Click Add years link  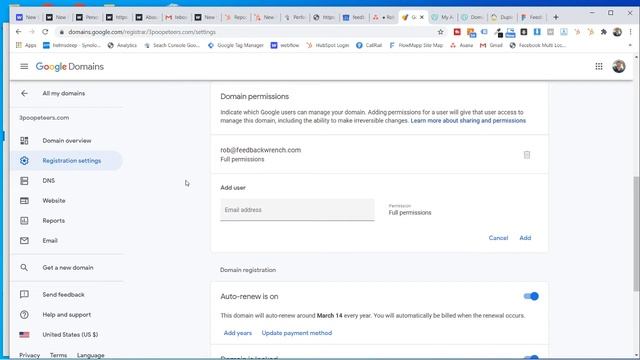click(238, 333)
